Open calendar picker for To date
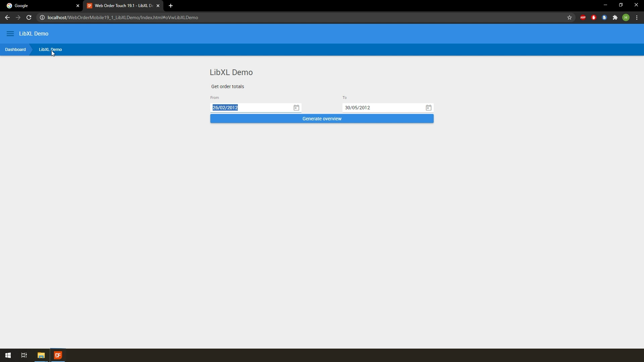 pyautogui.click(x=428, y=108)
